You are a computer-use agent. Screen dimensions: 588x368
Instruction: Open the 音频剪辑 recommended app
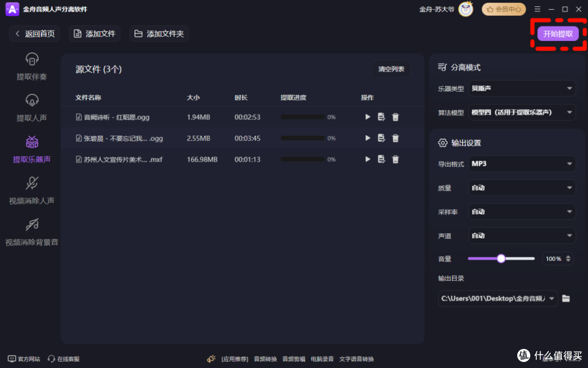click(x=293, y=359)
